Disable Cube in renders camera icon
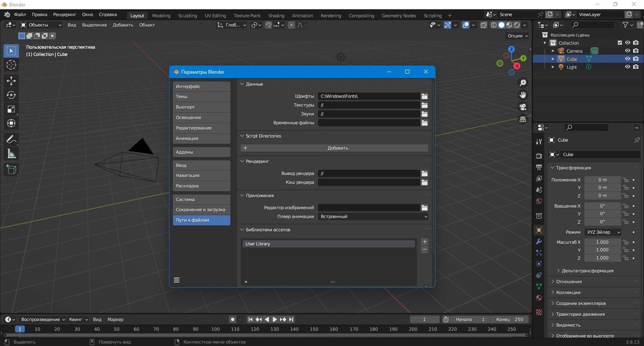Screen dimensions: 644x346 coord(635,59)
